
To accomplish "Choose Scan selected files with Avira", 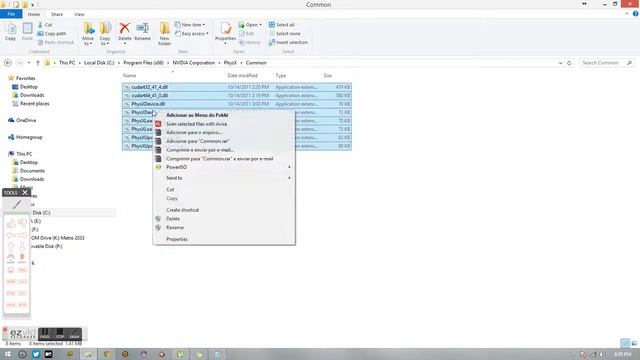I will click(197, 124).
